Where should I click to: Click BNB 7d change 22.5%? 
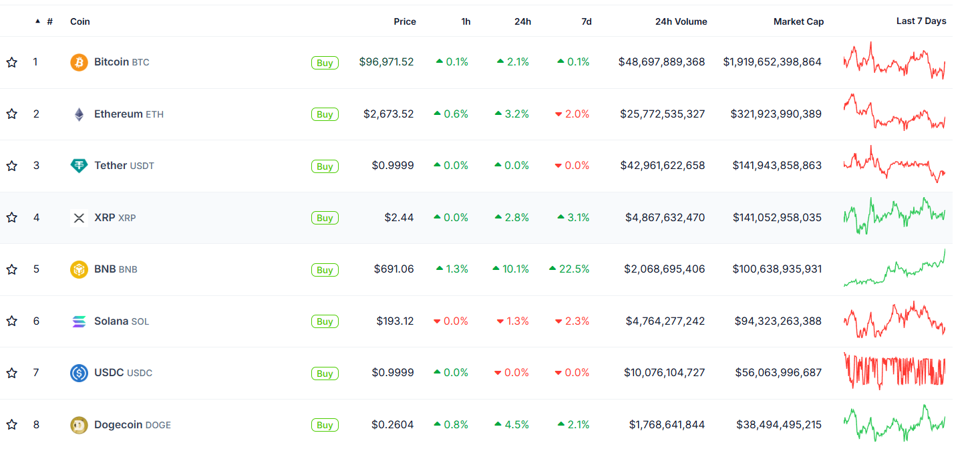click(x=569, y=269)
